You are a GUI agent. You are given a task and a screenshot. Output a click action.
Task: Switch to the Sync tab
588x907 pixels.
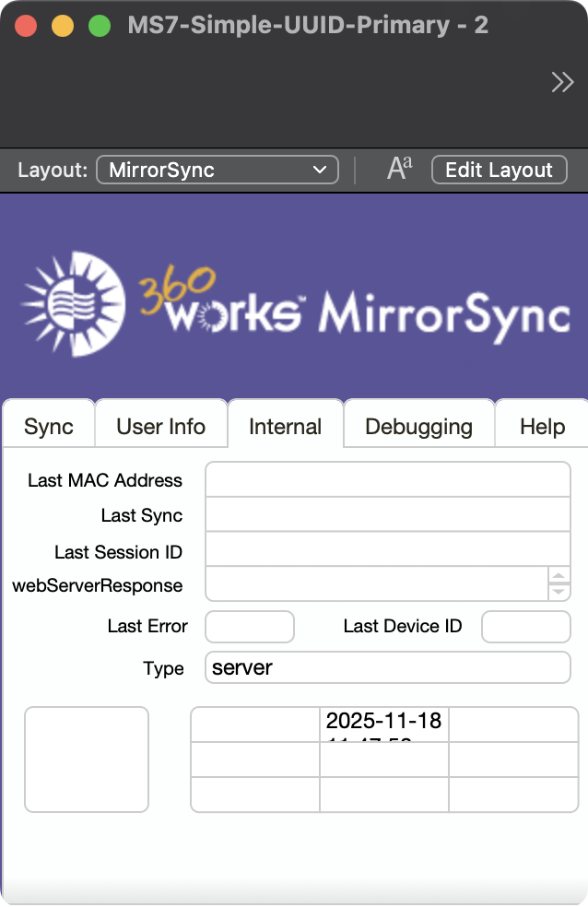[x=49, y=427]
